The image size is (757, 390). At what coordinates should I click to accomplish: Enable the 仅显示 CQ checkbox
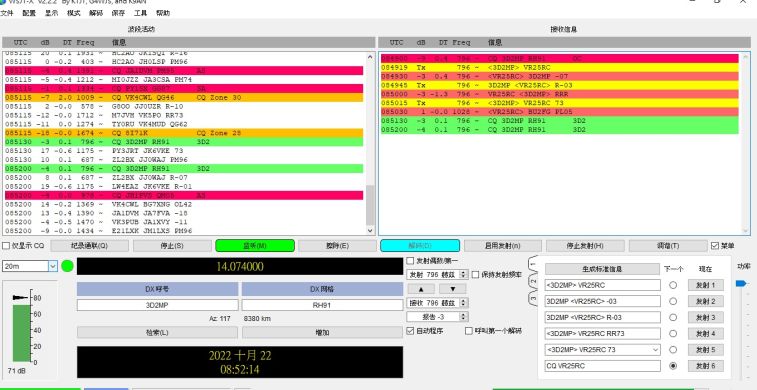6,246
